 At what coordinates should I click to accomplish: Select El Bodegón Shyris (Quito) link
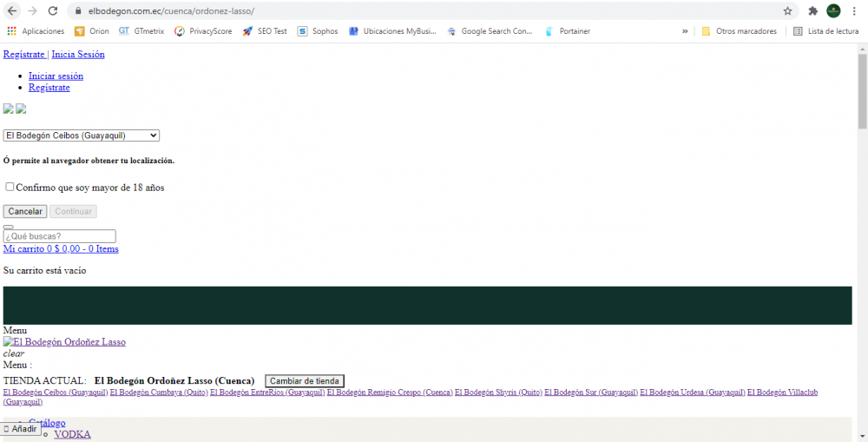[x=498, y=393]
